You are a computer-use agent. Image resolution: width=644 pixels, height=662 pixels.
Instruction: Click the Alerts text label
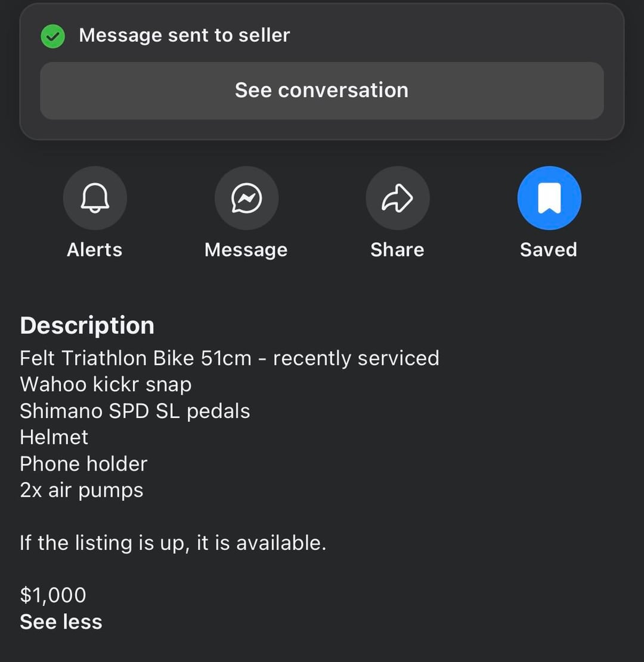[x=94, y=249]
